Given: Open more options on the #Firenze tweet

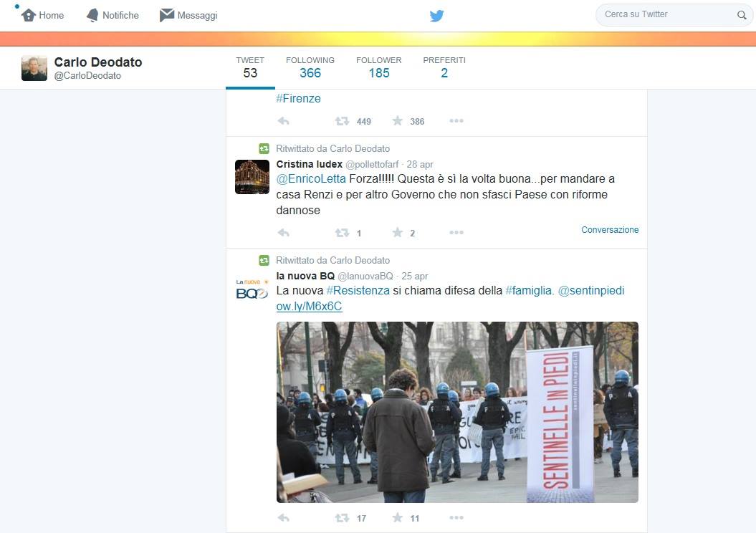Looking at the screenshot, I should tap(456, 121).
